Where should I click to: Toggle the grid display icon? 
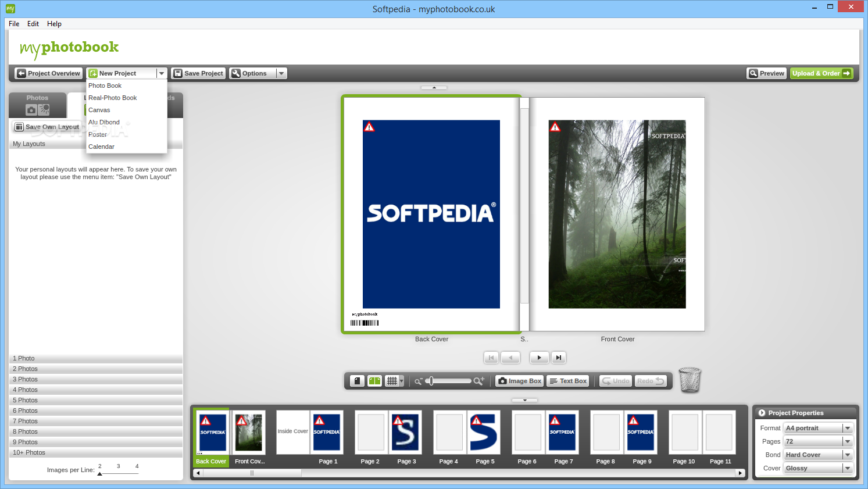pos(392,381)
